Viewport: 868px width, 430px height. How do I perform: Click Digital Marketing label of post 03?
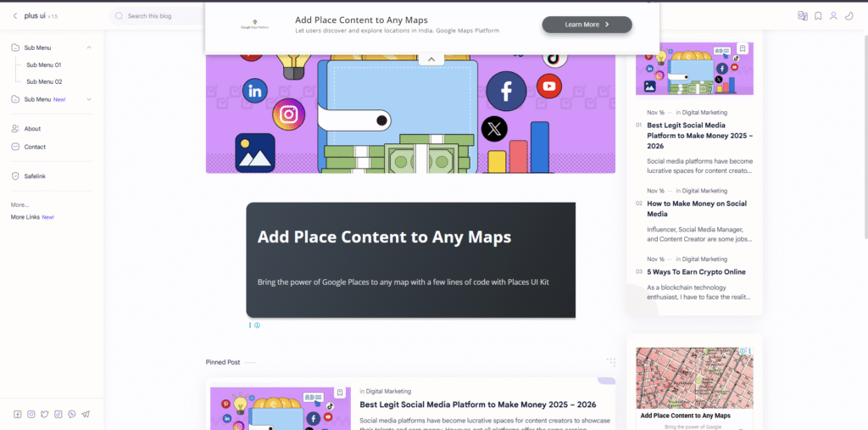coord(704,259)
